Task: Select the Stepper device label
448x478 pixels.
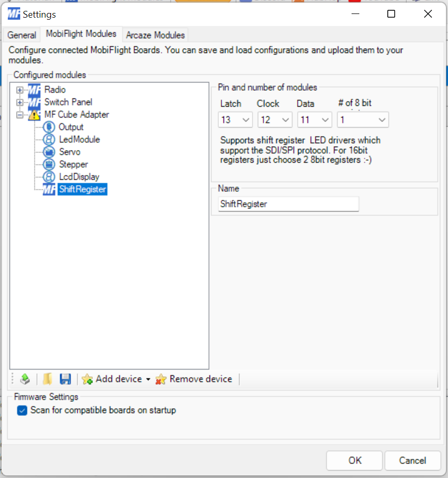Action: [x=73, y=164]
